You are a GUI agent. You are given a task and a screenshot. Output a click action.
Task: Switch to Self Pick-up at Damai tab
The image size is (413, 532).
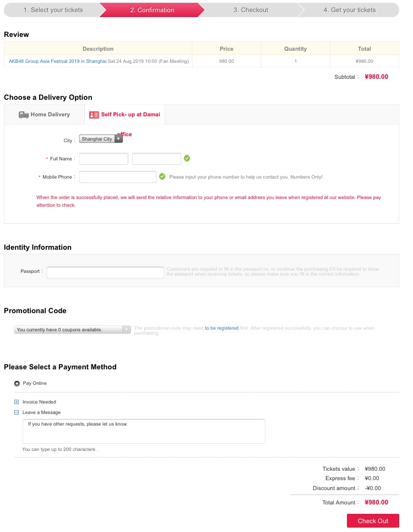tap(124, 115)
